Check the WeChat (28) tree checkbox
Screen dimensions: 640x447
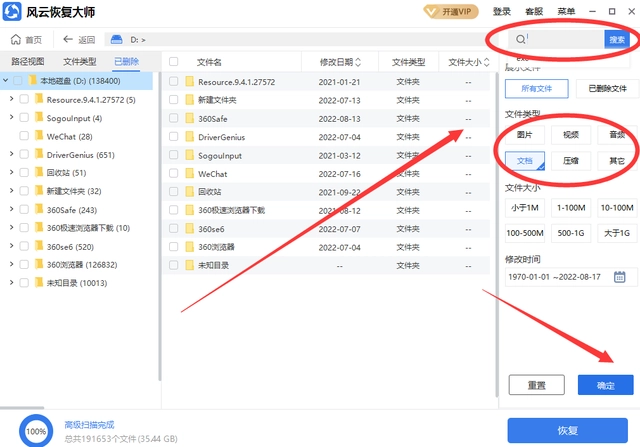click(x=24, y=136)
